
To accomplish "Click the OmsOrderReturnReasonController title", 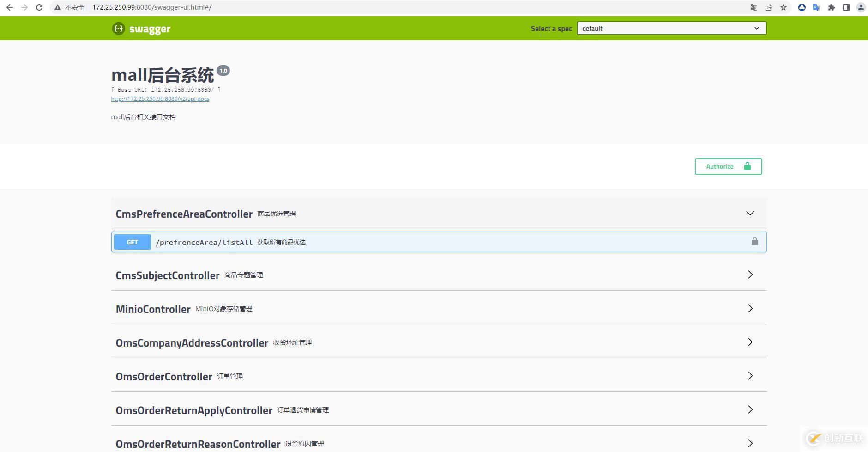I will coord(198,444).
